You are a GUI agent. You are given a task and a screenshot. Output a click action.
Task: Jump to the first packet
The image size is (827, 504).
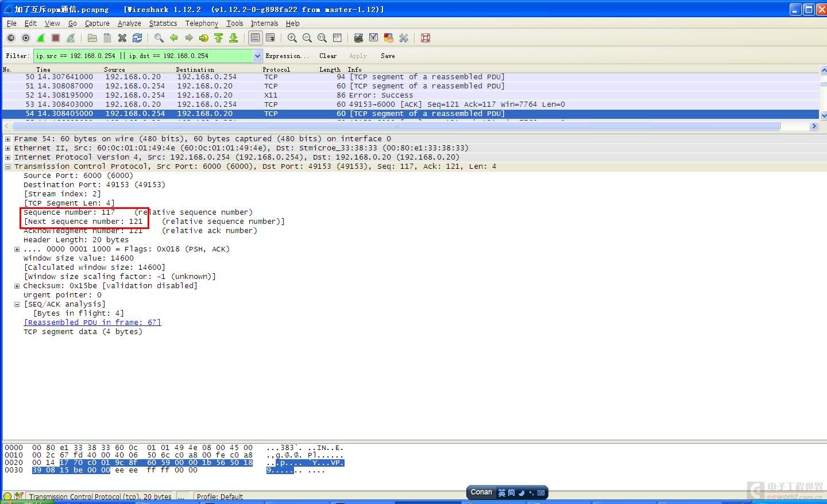pyautogui.click(x=218, y=38)
